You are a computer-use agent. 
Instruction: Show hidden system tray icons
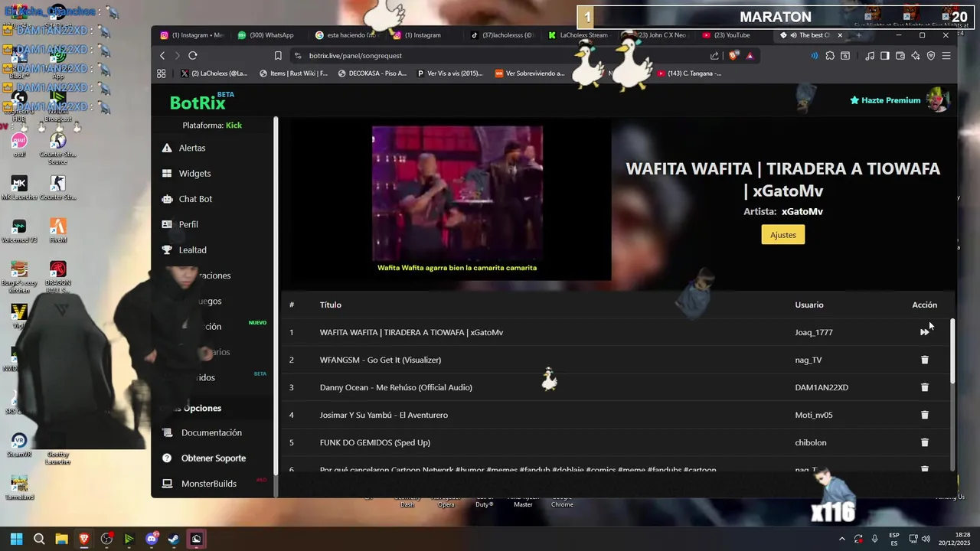tap(842, 539)
